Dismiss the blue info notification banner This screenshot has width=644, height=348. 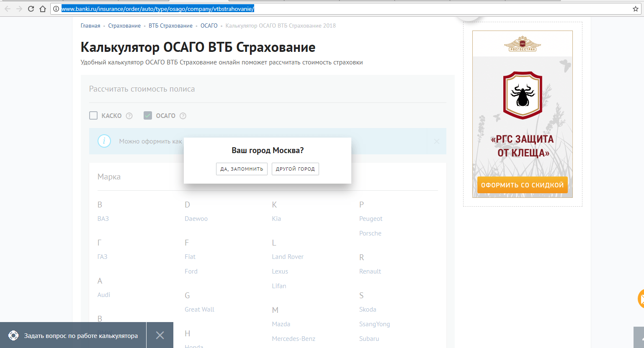(x=437, y=141)
